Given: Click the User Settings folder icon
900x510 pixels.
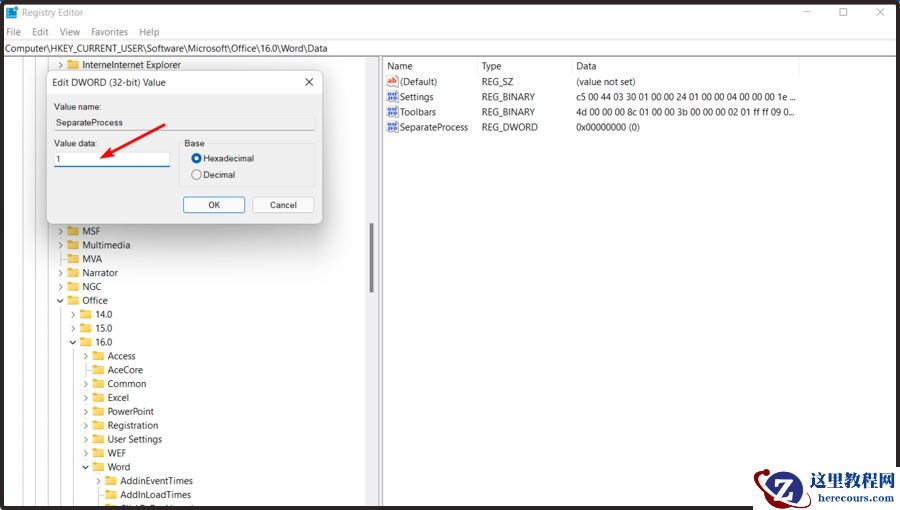Looking at the screenshot, I should [98, 439].
